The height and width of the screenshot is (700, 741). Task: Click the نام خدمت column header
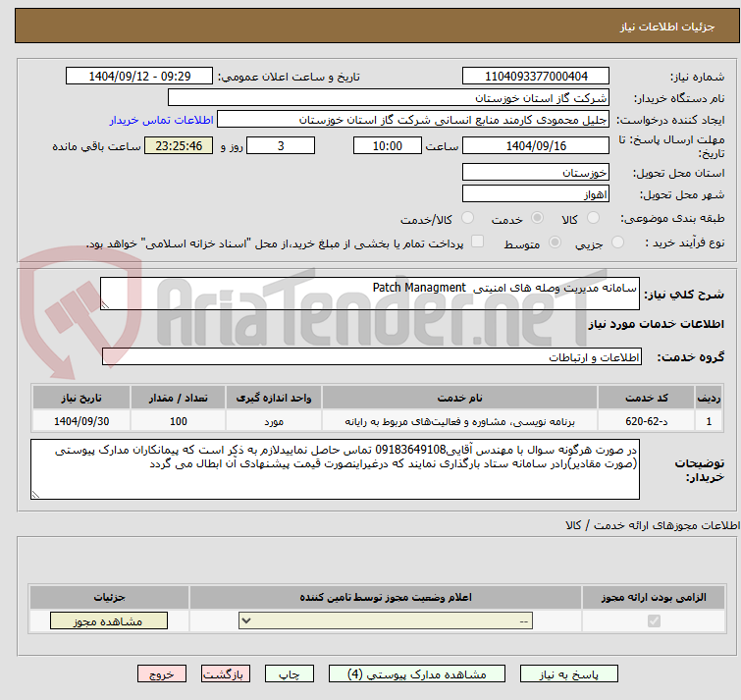tap(460, 398)
